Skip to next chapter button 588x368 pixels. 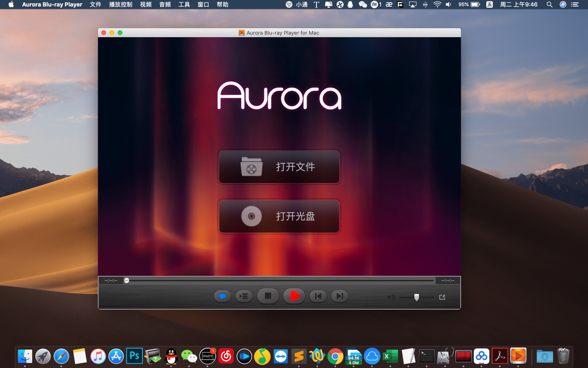[x=340, y=296]
